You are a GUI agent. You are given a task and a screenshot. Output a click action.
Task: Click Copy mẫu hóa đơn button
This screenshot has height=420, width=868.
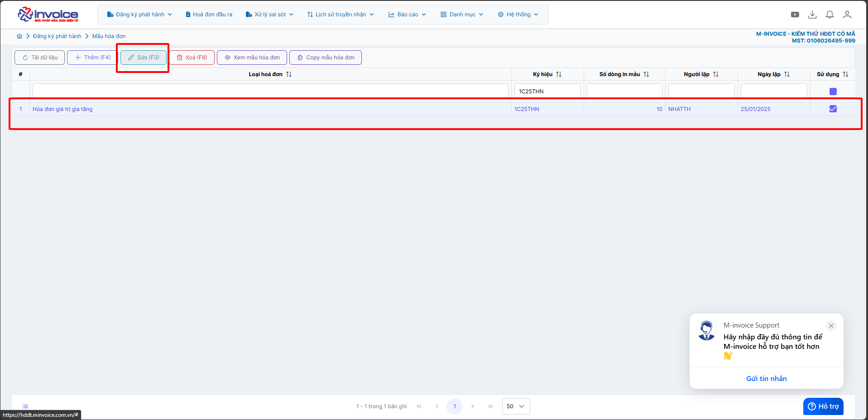pos(326,58)
